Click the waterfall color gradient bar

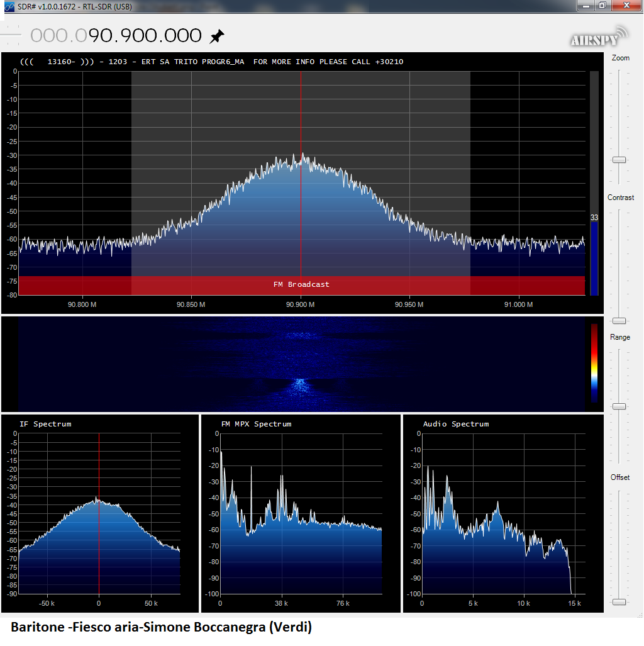594,363
